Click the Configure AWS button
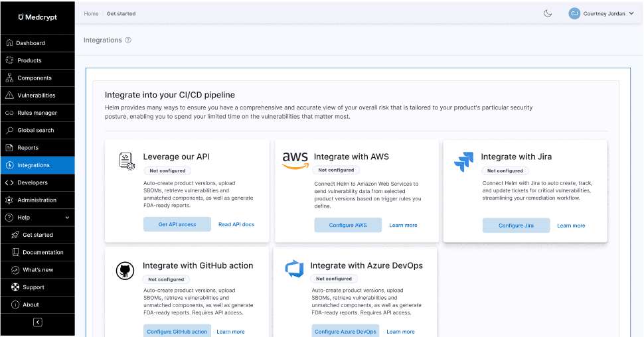 pyautogui.click(x=348, y=225)
